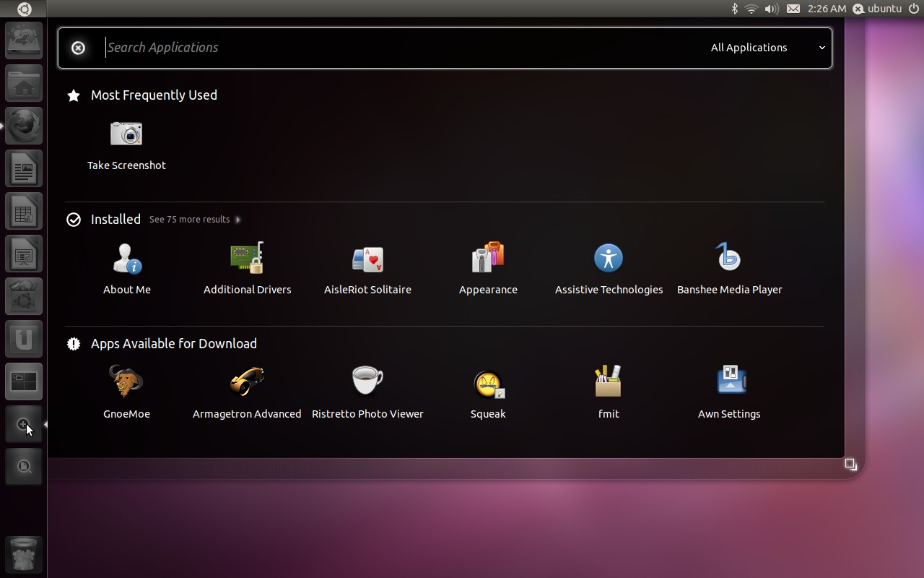The height and width of the screenshot is (578, 924).
Task: Open the installer disk icon in launcher
Action: point(24,40)
